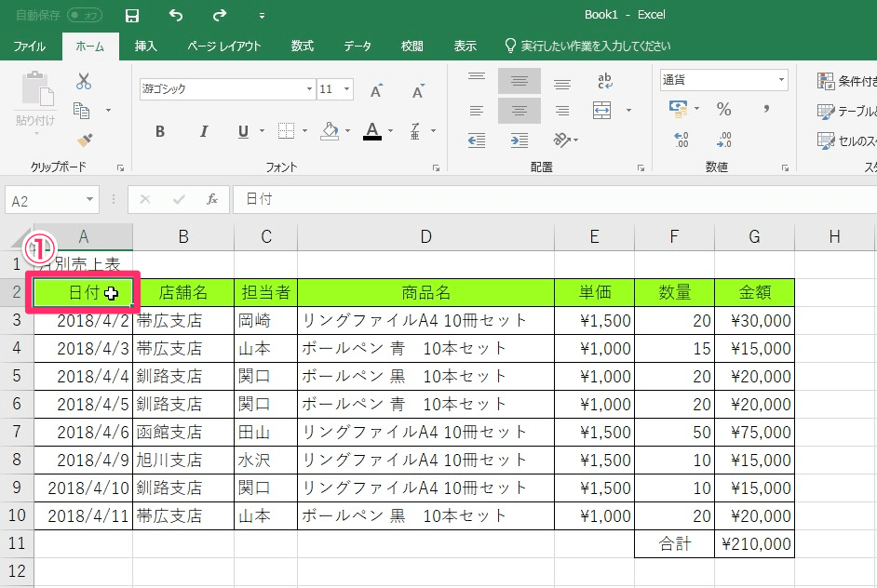Toggle italic formatting

(x=204, y=131)
